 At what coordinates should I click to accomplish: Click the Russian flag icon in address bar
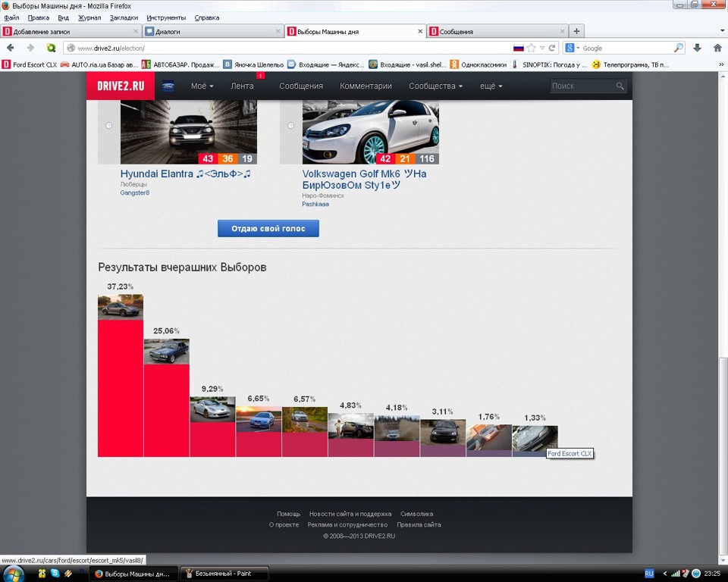518,48
